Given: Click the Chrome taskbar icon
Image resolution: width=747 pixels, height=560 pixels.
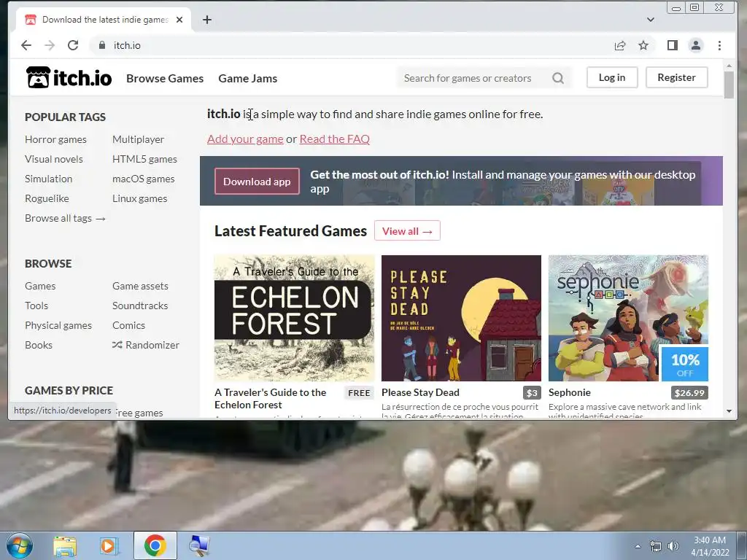Looking at the screenshot, I should coord(155,545).
